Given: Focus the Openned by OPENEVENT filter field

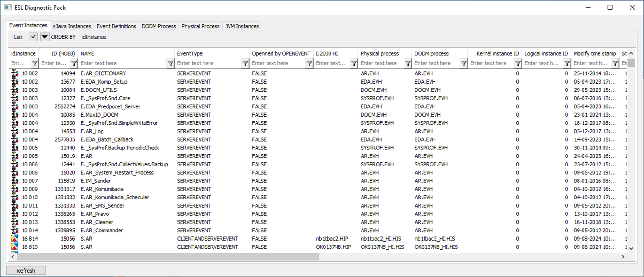Looking at the screenshot, I should [278, 63].
